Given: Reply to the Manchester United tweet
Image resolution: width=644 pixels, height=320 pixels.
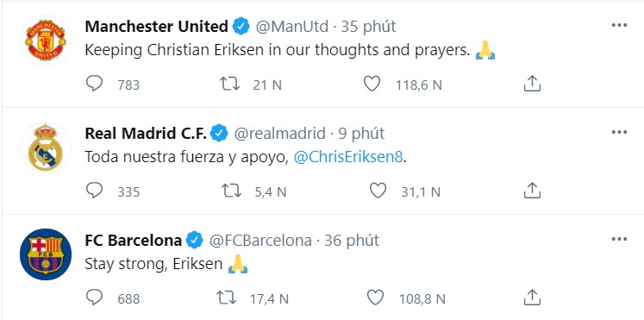Looking at the screenshot, I should pos(95,84).
